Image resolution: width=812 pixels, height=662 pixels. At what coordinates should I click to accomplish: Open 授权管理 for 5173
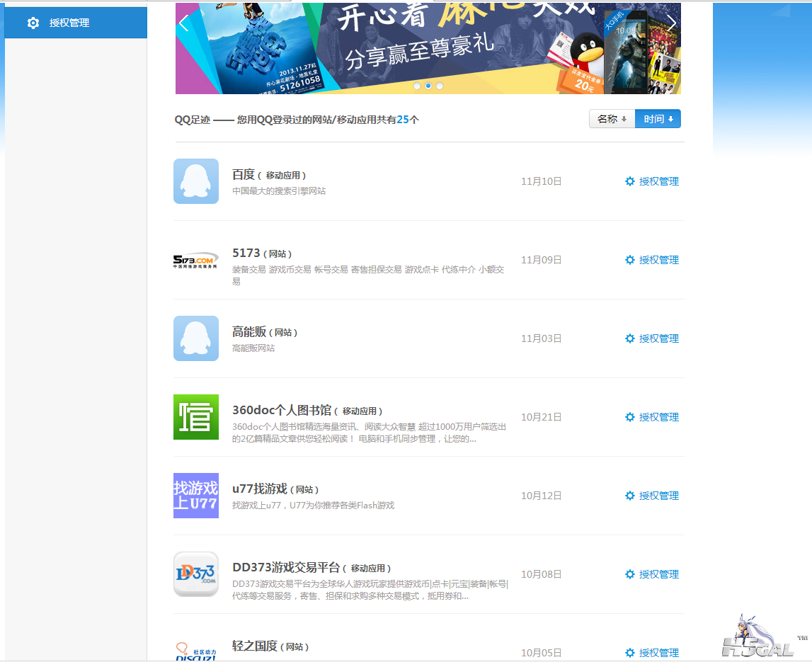point(652,260)
